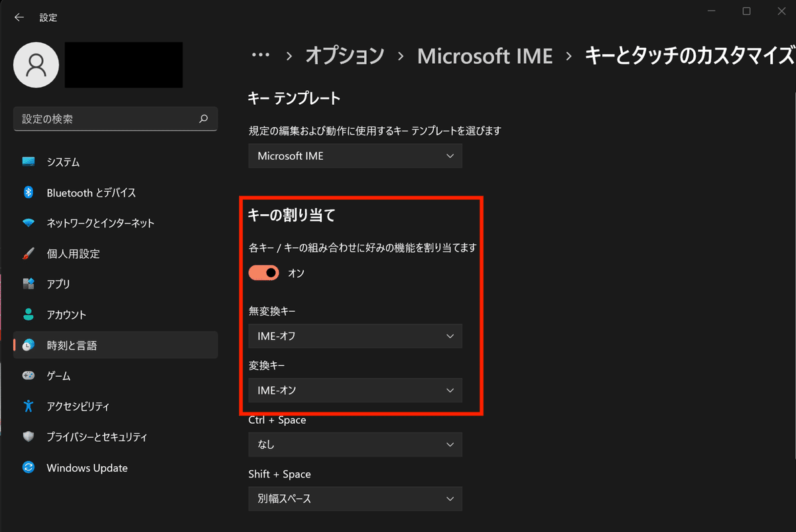Click the user profile avatar icon
The image size is (796, 532).
pyautogui.click(x=36, y=65)
